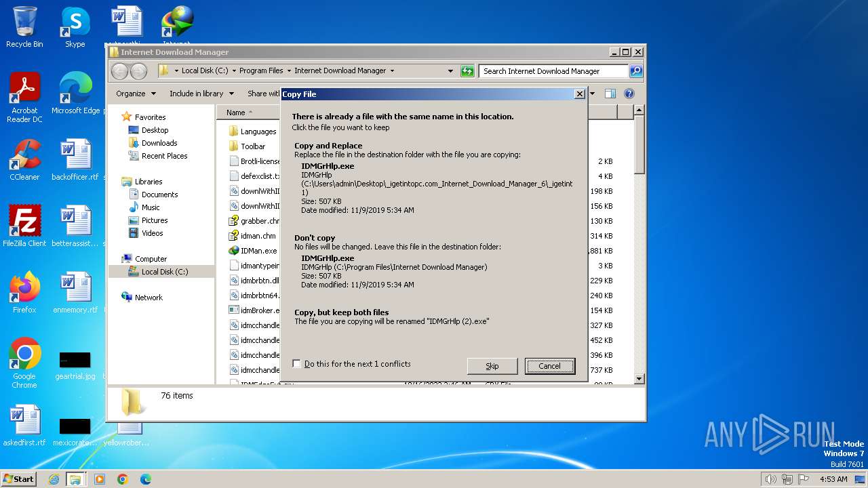Open askedfirst.rtf desktop file
868x488 pixels.
(24, 426)
